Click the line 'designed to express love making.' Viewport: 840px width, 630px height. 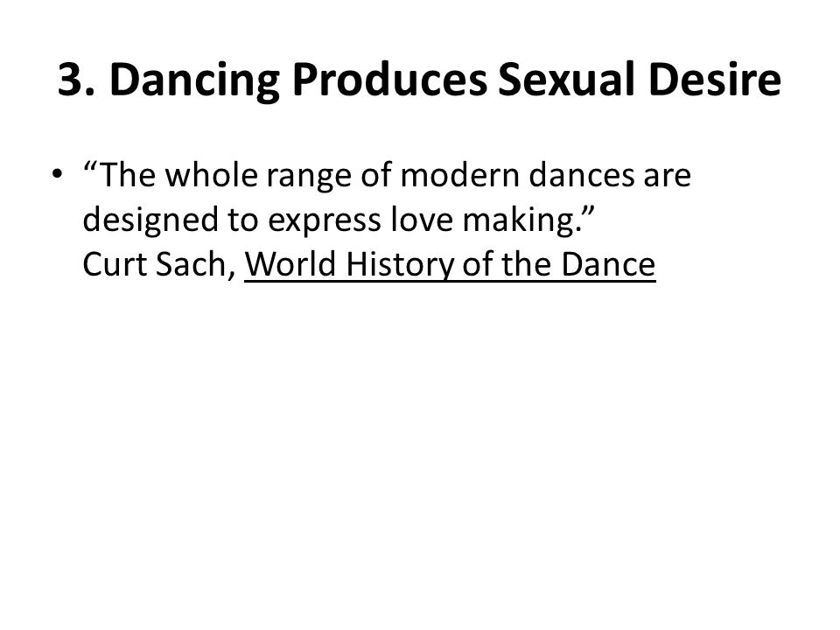[339, 220]
